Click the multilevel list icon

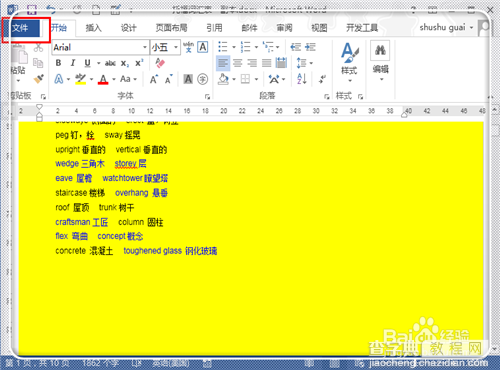(x=268, y=47)
